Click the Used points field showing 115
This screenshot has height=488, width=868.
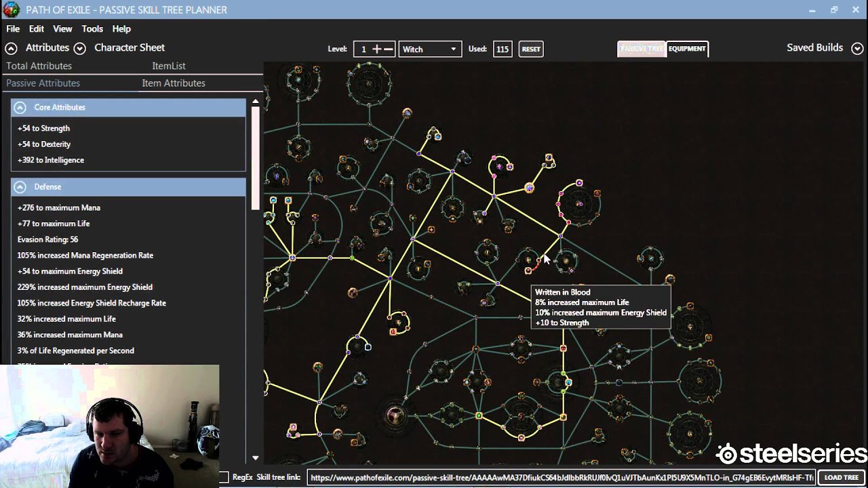tap(502, 49)
